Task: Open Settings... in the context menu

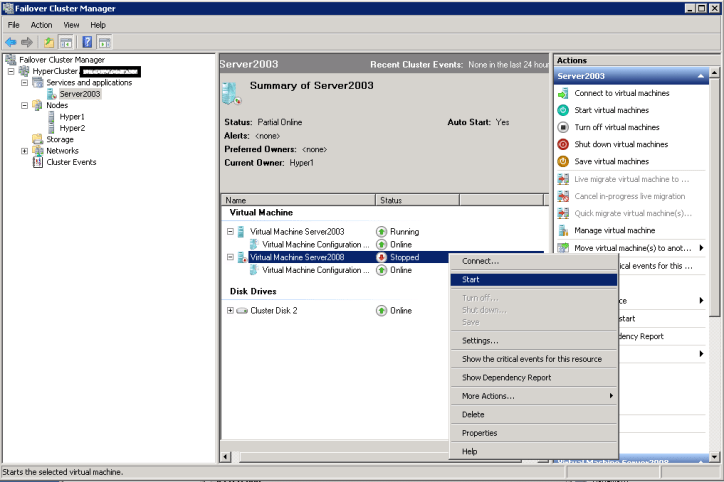Action: pos(480,341)
